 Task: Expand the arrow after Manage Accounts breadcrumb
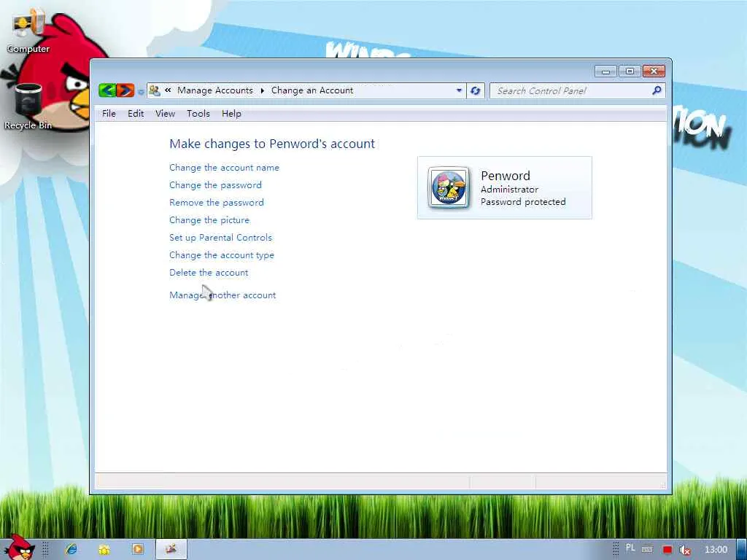point(262,90)
